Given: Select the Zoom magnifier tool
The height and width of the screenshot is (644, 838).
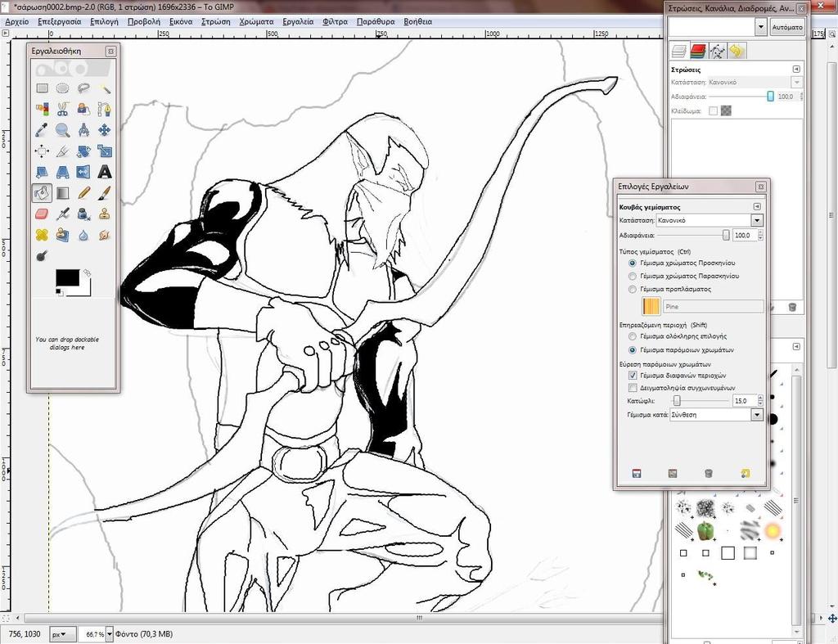Looking at the screenshot, I should [x=62, y=130].
